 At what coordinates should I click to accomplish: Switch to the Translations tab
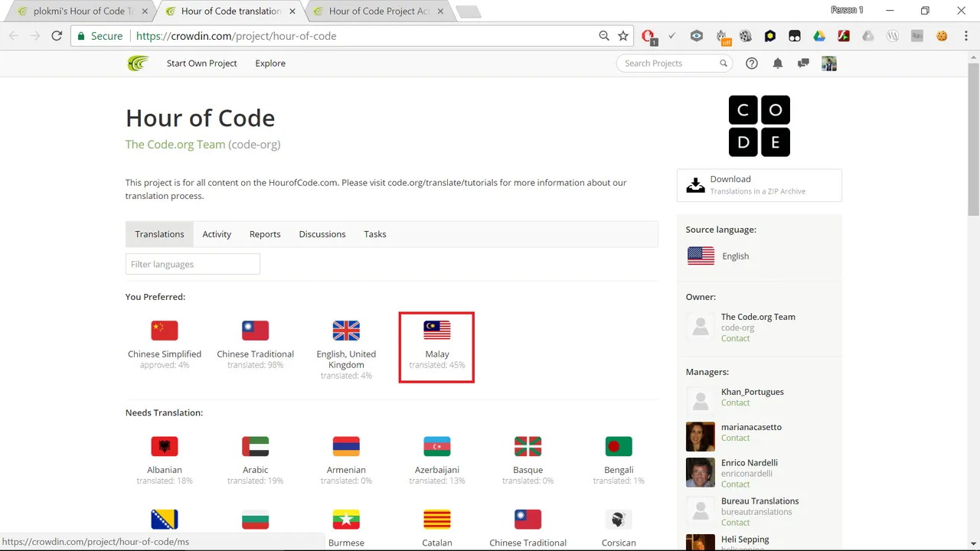pos(159,234)
